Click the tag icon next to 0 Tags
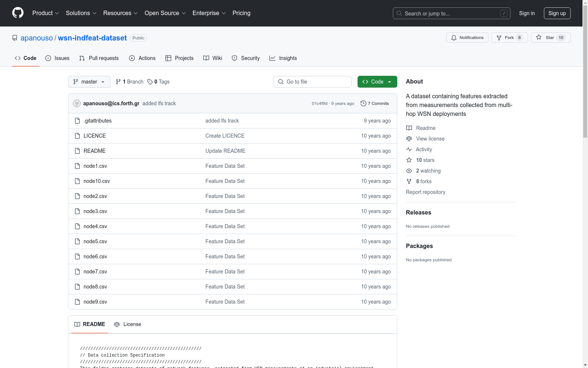588x368 pixels. [x=150, y=82]
